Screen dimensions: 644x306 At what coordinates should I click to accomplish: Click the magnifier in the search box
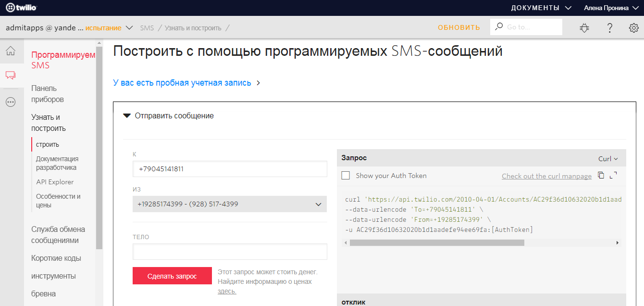click(500, 27)
